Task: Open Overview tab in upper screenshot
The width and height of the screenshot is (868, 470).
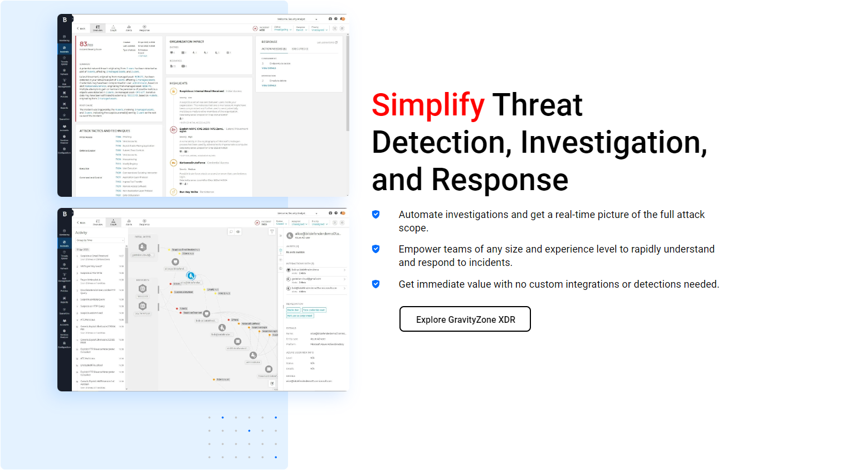Action: click(97, 28)
